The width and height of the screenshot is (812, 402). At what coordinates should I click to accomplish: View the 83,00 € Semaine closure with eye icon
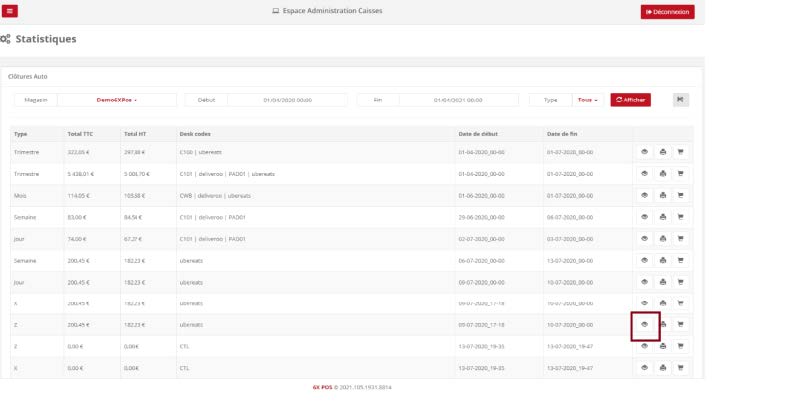coord(645,217)
